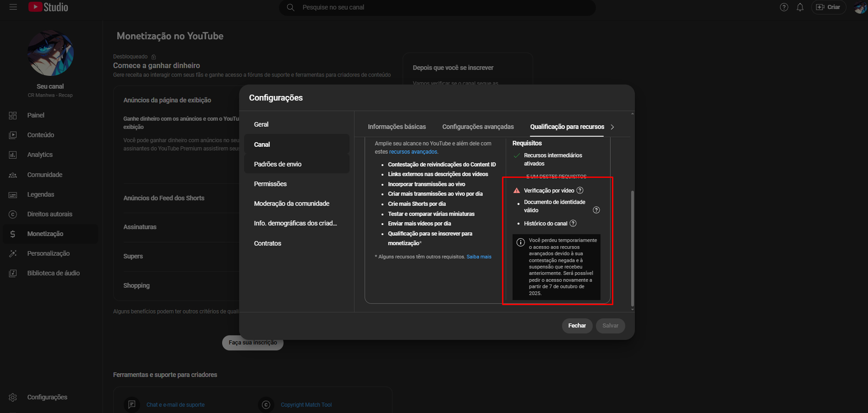
Task: Click the Salvar button
Action: pos(610,326)
